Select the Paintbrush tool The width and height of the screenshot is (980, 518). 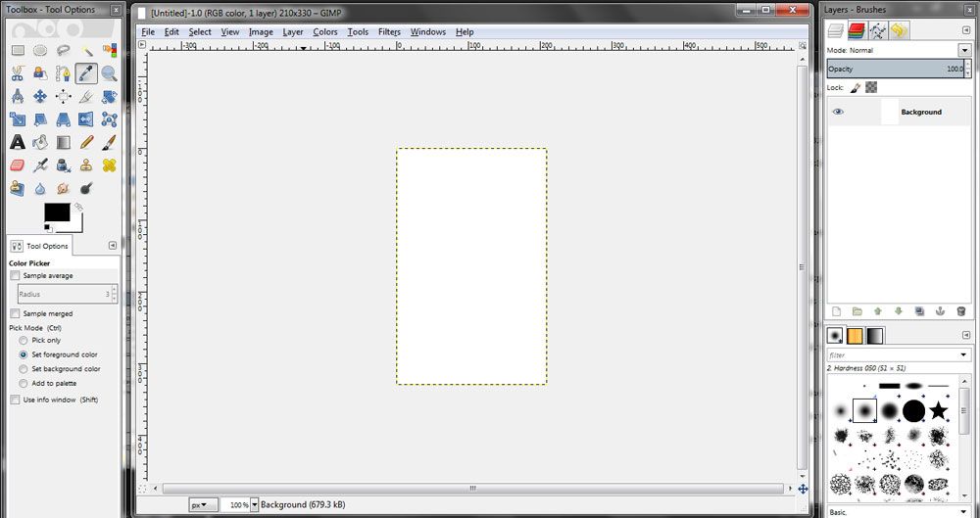coord(109,143)
